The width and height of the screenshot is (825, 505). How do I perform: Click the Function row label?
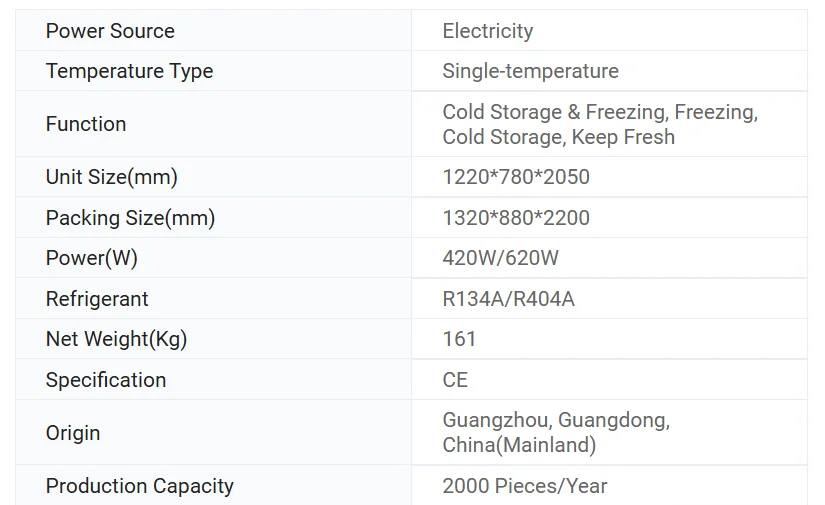click(x=86, y=124)
